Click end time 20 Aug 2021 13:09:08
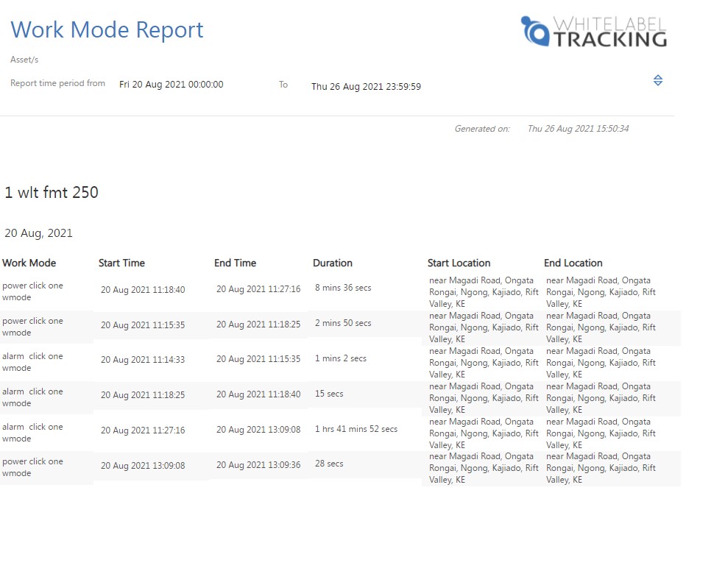728x585 pixels. click(x=258, y=430)
